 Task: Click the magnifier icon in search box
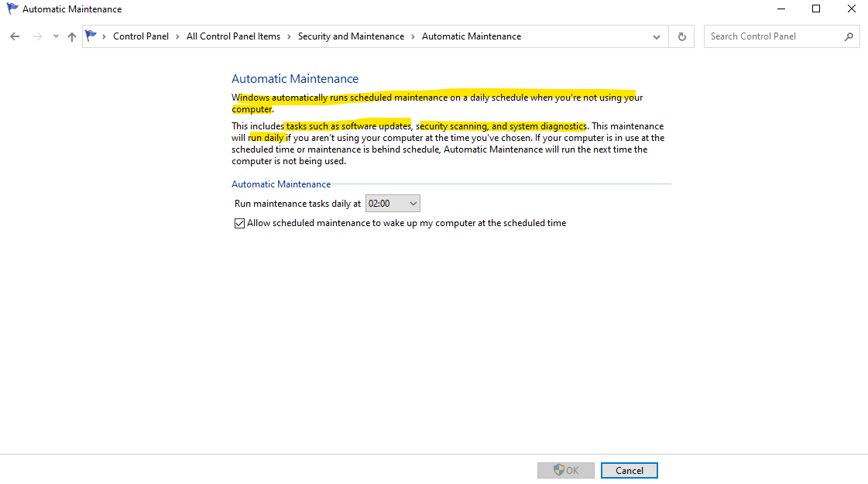[849, 36]
